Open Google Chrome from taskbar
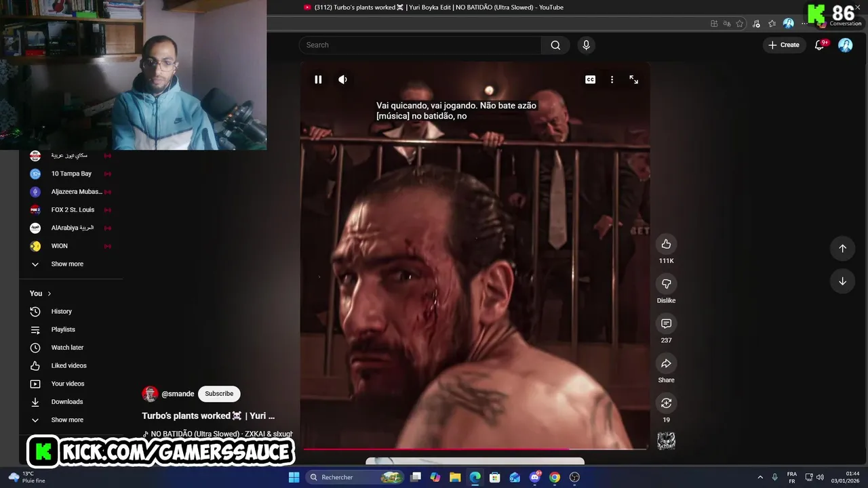Image resolution: width=868 pixels, height=488 pixels. 555,477
